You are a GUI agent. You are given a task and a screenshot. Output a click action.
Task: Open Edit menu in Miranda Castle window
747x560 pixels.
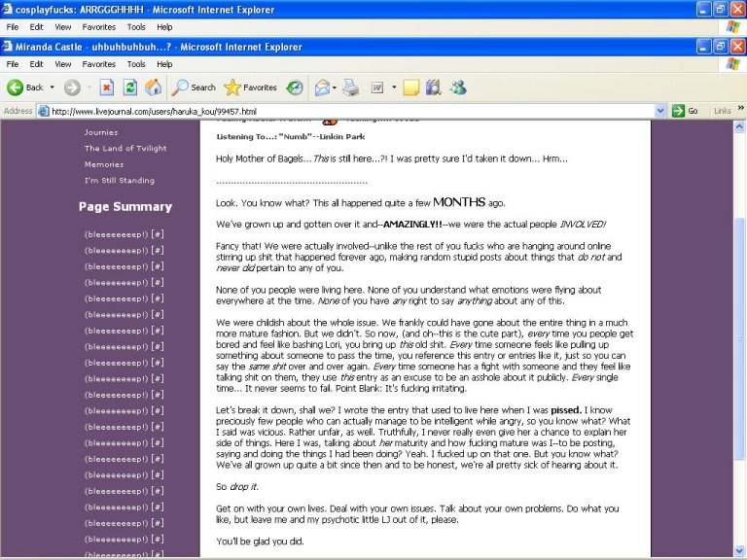[x=36, y=64]
